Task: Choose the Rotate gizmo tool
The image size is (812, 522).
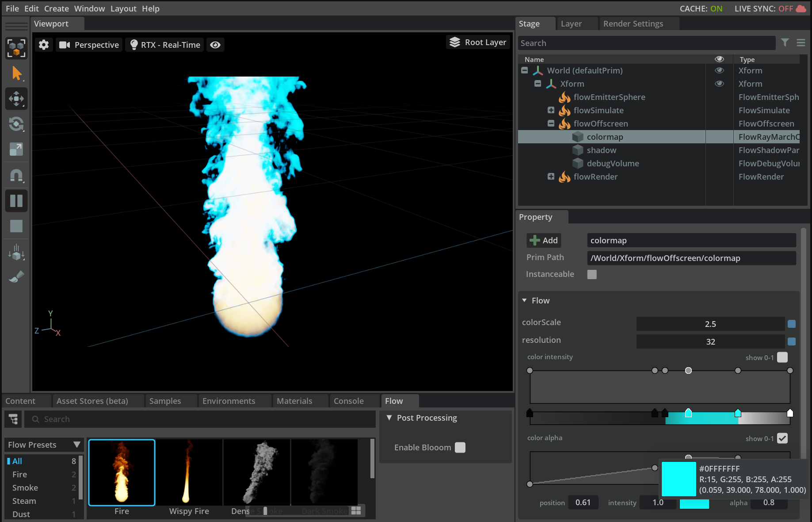Action: coord(16,124)
